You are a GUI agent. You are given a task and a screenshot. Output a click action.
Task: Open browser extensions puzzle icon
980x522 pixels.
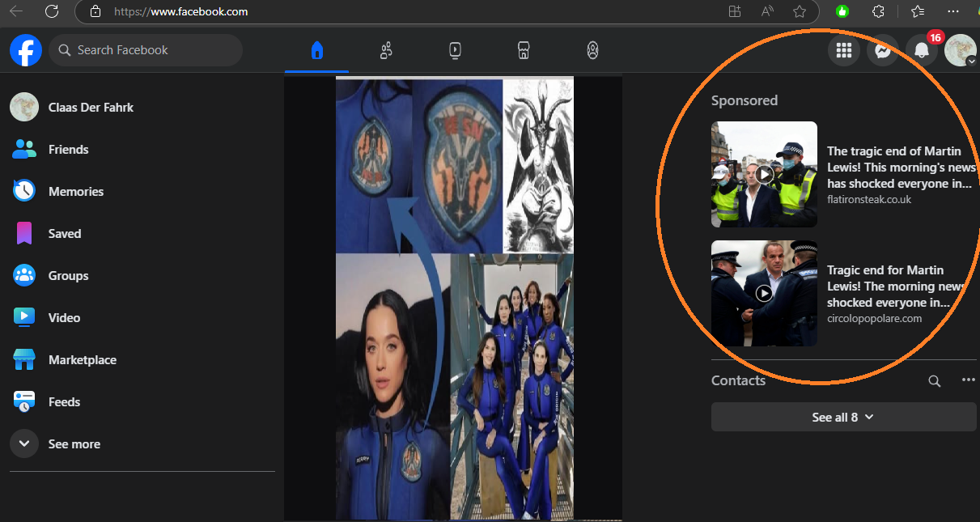[x=878, y=11]
